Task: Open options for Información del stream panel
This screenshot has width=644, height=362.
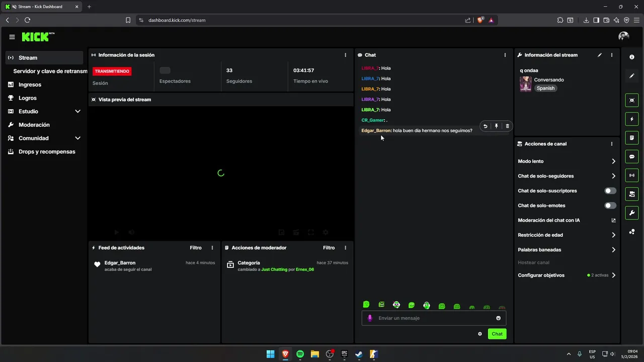Action: (x=612, y=55)
